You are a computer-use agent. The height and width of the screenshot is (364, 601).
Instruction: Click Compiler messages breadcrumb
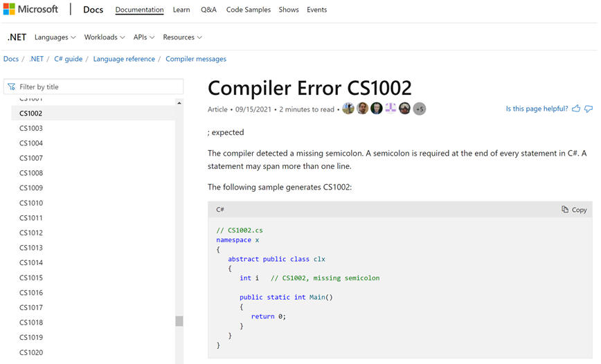[x=196, y=59]
